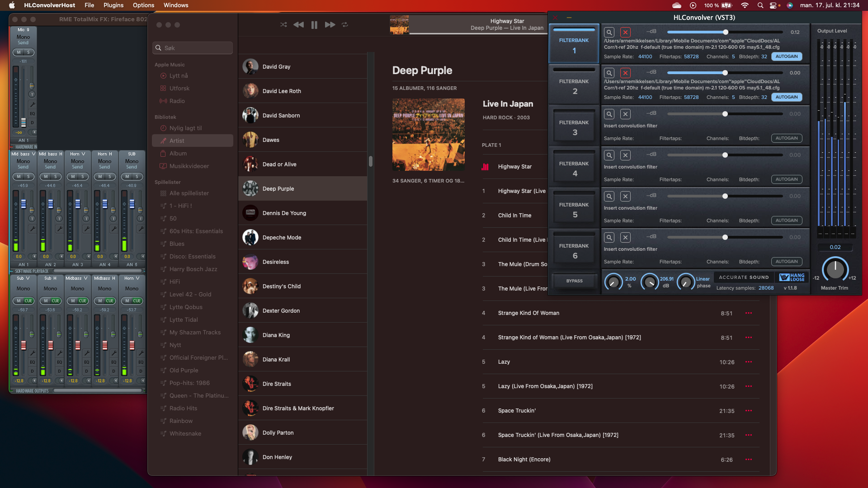868x488 pixels.
Task: Click X icon in Filterbank 6 row
Action: [x=625, y=237]
